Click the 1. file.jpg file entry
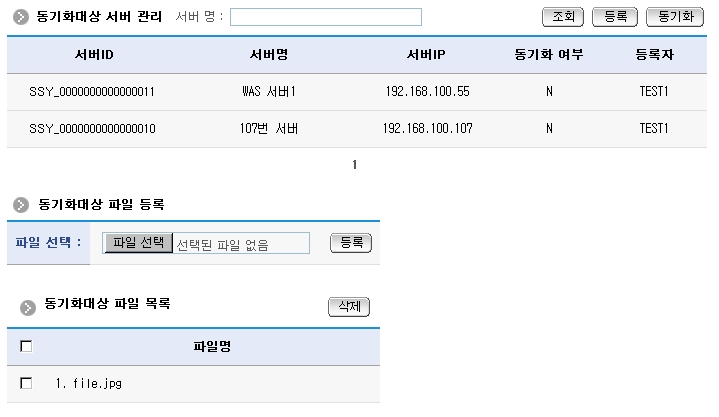 89,383
